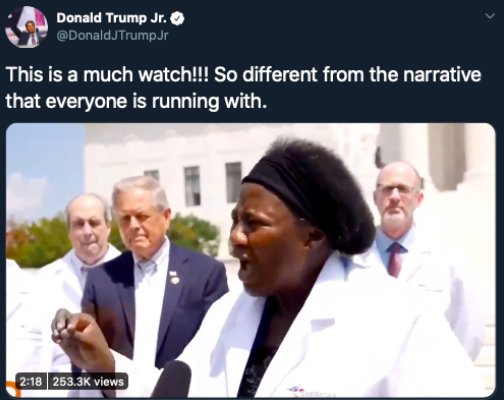Open the @DonaldJTrumpJr handle link

click(113, 36)
